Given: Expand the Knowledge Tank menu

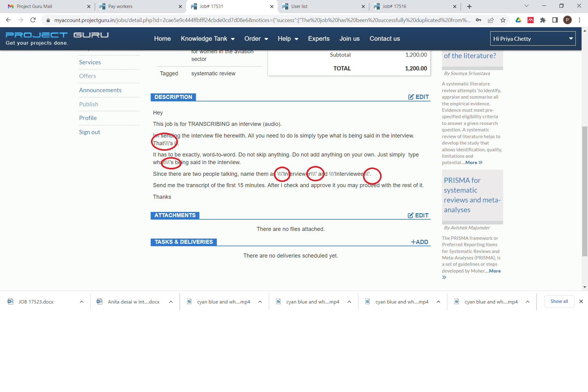Looking at the screenshot, I should pyautogui.click(x=208, y=39).
